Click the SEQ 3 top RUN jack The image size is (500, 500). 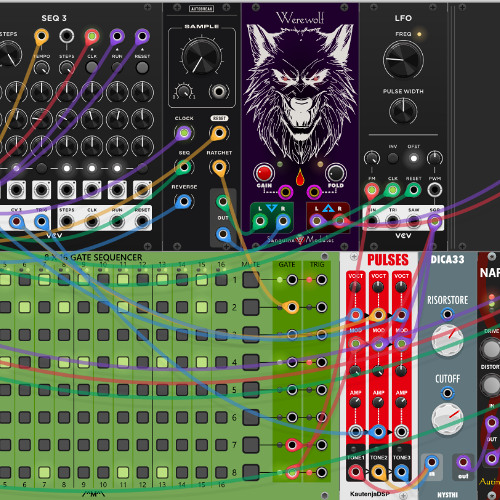pyautogui.click(x=117, y=36)
